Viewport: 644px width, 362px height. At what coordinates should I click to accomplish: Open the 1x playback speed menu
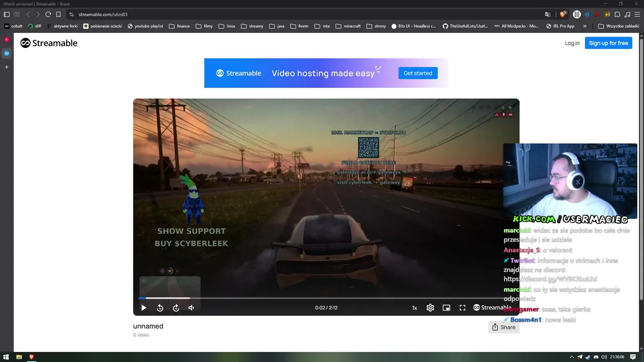[415, 308]
